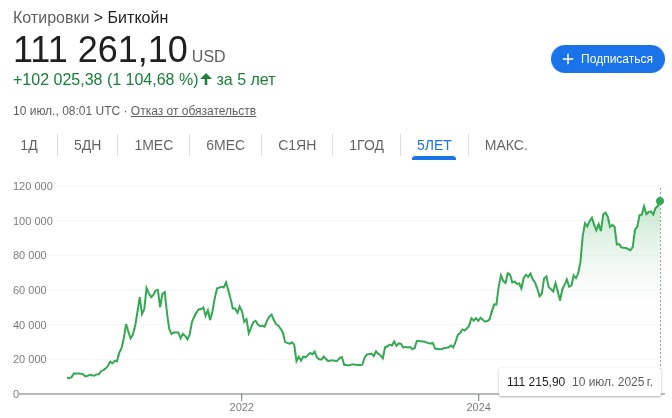Click the plus icon on Подписаться button
This screenshot has width=672, height=418.
click(567, 59)
